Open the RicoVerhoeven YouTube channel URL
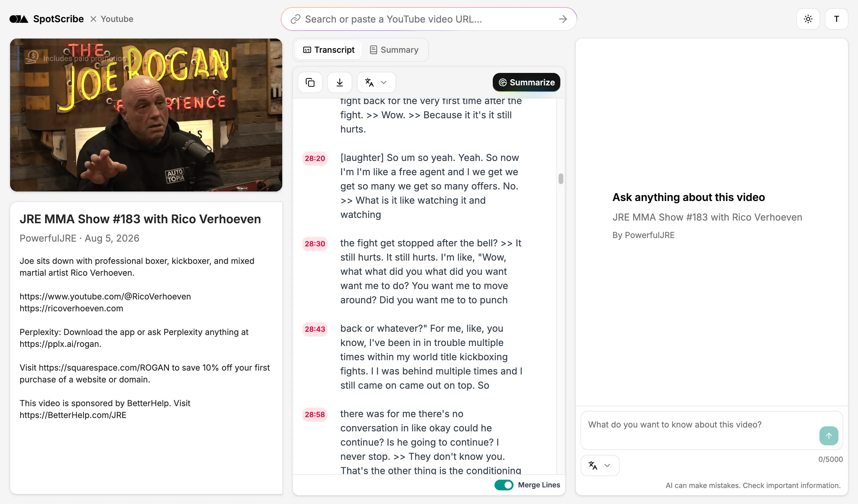 105,296
